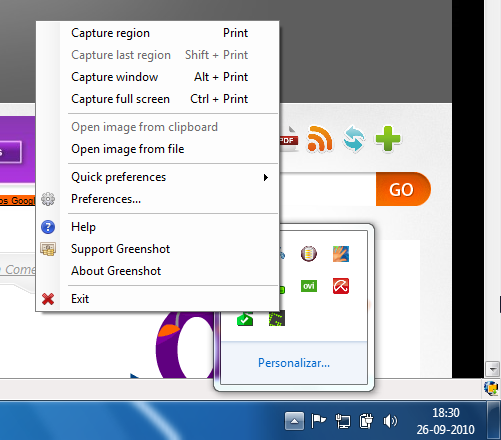Expand Quick preferences submenu arrow
501x440 pixels.
click(266, 177)
